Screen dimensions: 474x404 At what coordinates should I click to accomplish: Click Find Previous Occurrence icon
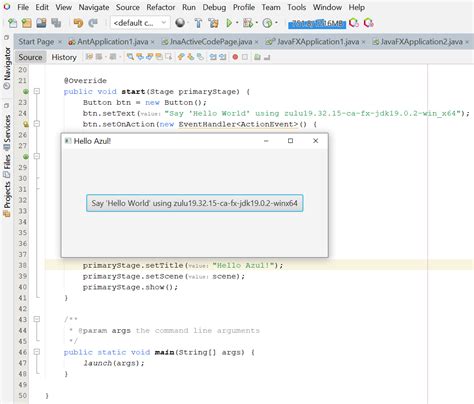click(x=140, y=57)
